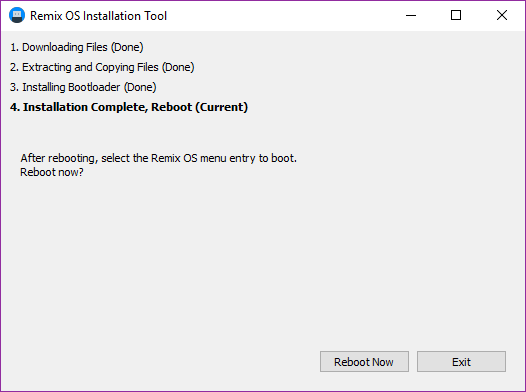Image resolution: width=526 pixels, height=392 pixels.
Task: Close the Remix OS Installation Tool window
Action: pos(502,15)
